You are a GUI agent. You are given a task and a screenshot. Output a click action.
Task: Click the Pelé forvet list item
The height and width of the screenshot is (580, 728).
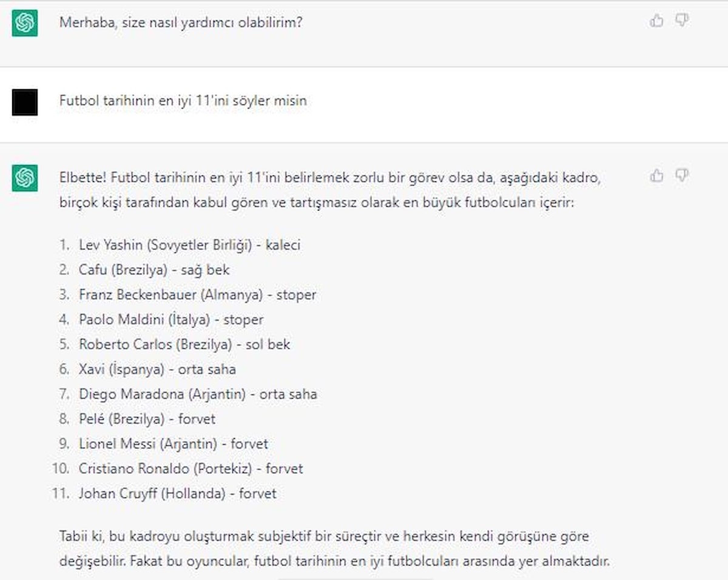click(x=147, y=419)
